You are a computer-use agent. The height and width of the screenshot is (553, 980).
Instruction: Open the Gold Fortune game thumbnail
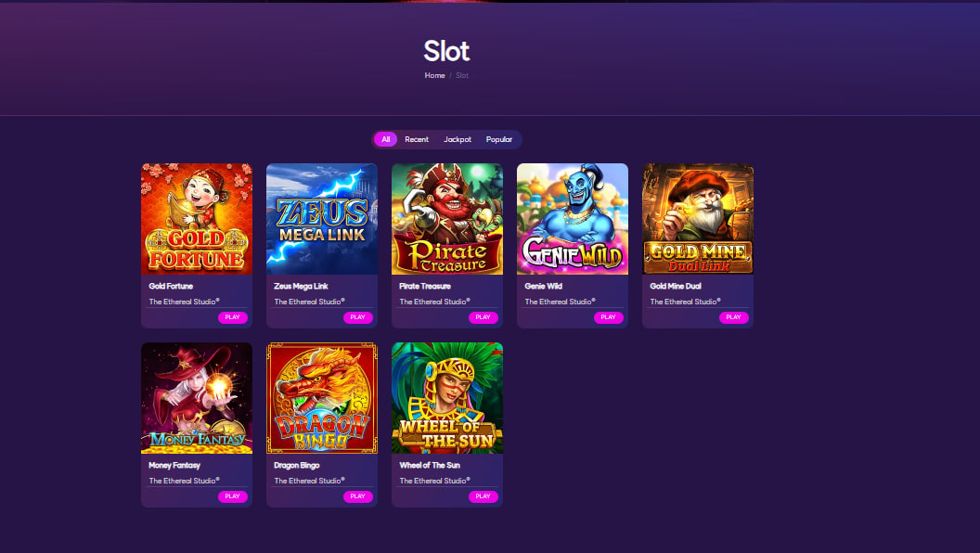click(197, 219)
